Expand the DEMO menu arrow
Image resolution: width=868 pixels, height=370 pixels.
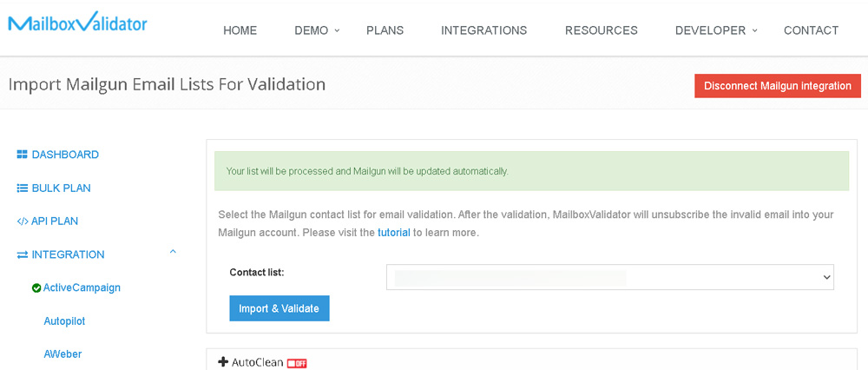coord(337,31)
